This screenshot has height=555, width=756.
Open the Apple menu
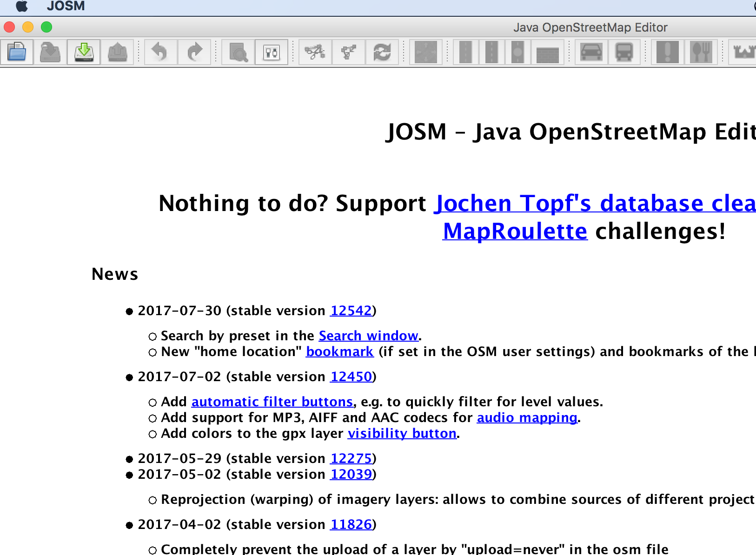(x=21, y=6)
